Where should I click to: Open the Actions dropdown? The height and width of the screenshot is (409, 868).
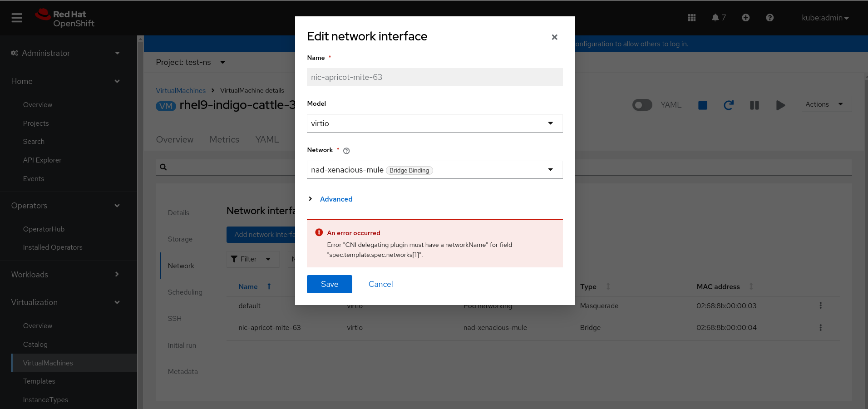(x=826, y=104)
